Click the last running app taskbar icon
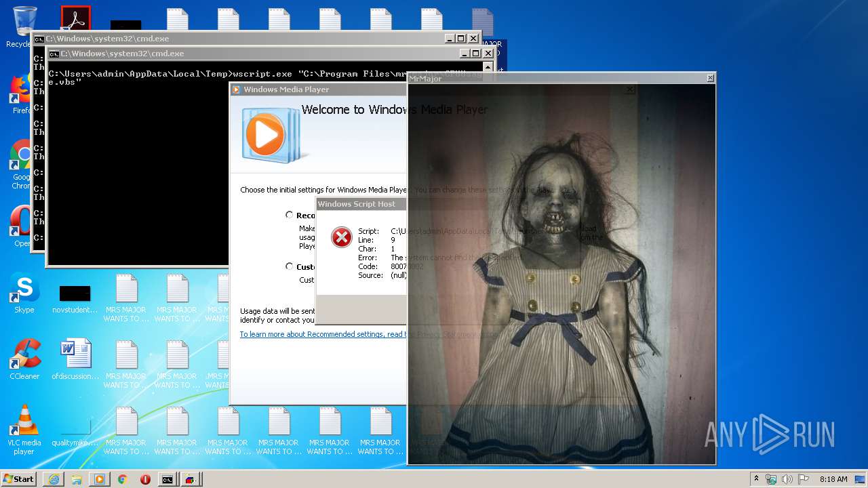Screen dimensions: 868x488 click(x=191, y=479)
